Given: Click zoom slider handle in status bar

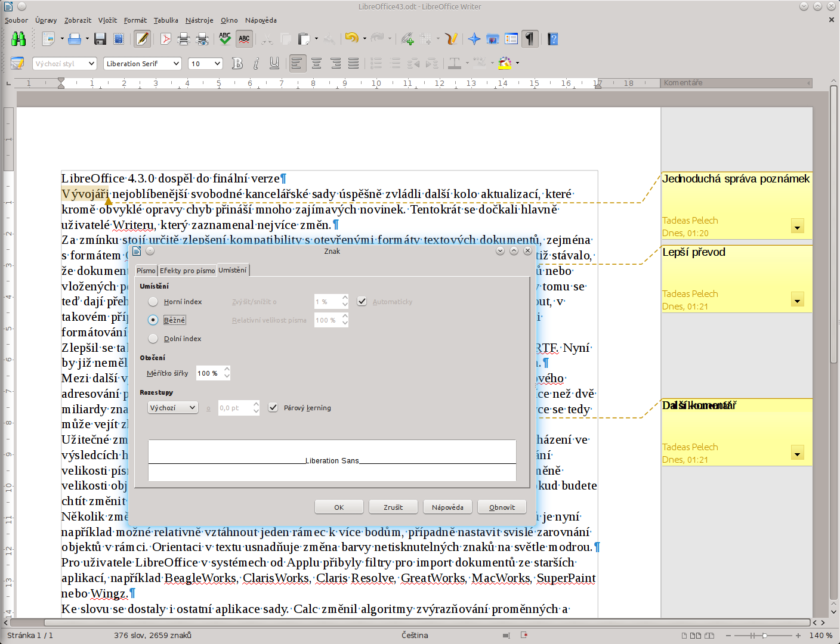Looking at the screenshot, I should [x=765, y=636].
